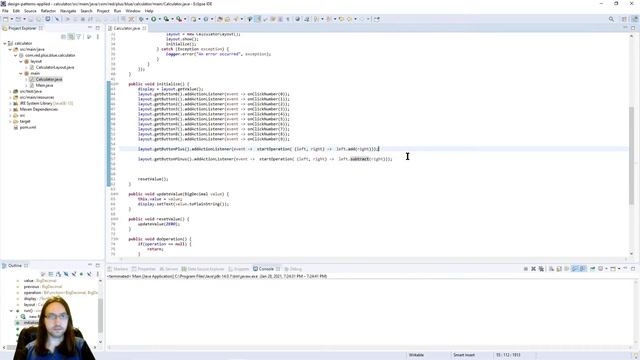Expand JRE System Library node
The width and height of the screenshot is (640, 360).
[x=10, y=103]
